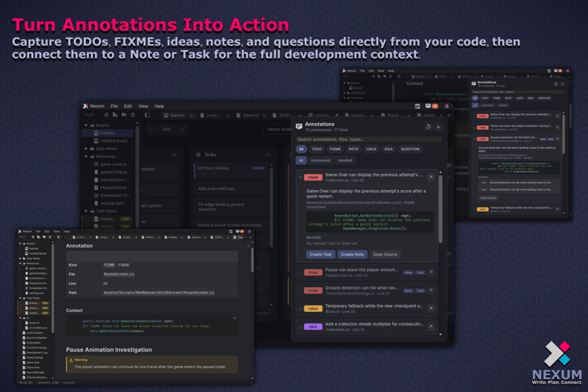Click the Search annotations field in the center panel
Screen dimensions: 588x392
click(369, 139)
